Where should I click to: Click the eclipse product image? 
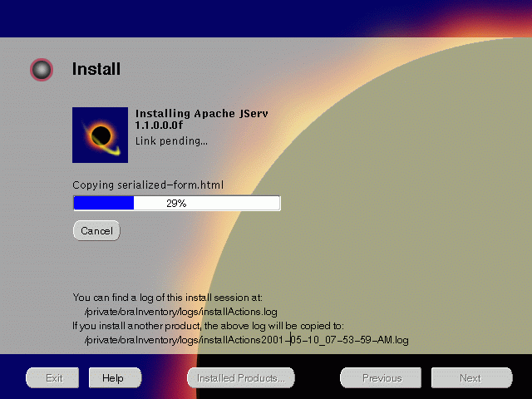[100, 135]
